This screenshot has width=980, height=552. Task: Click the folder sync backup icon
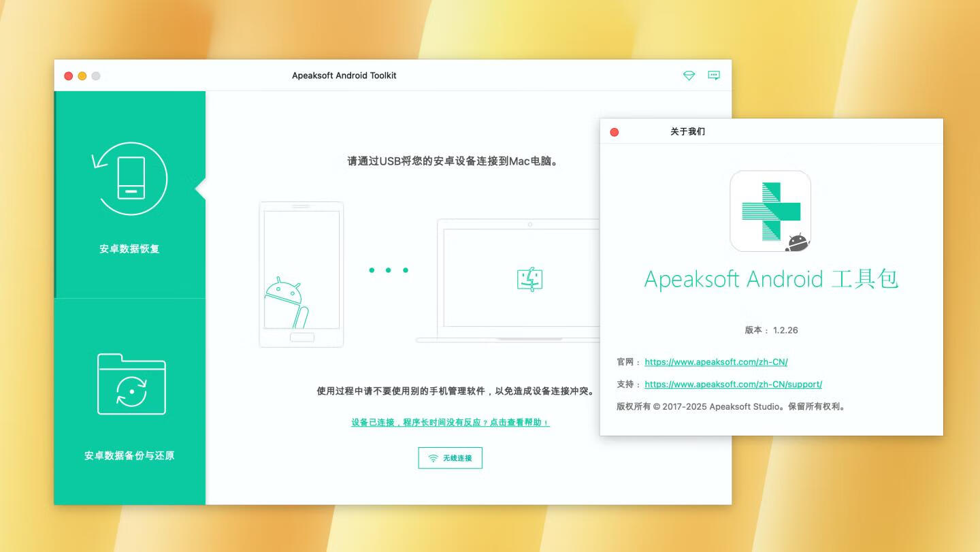tap(131, 384)
